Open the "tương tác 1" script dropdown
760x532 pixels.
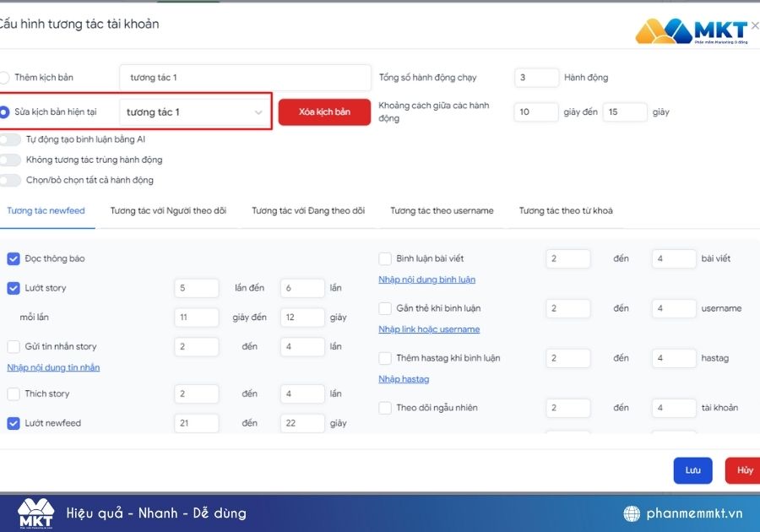pyautogui.click(x=194, y=112)
